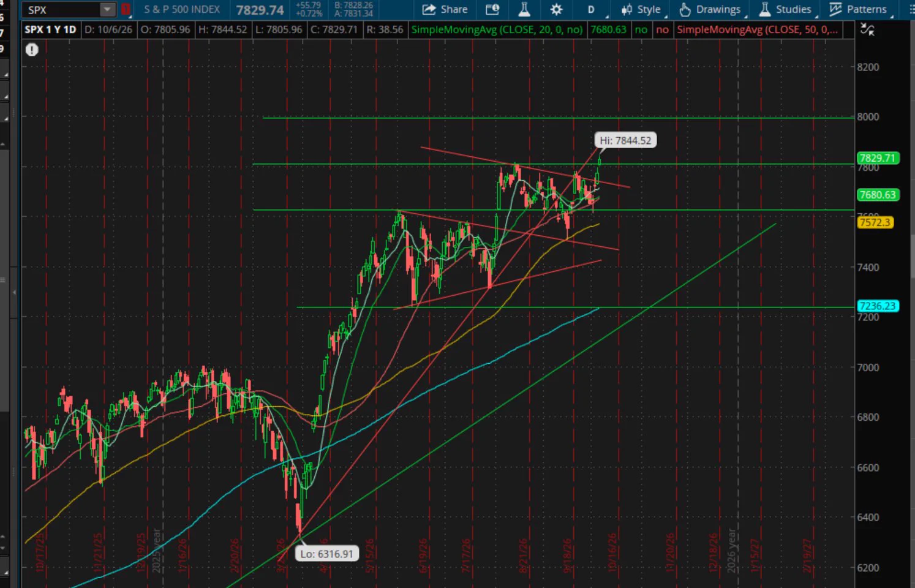Open chart settings gear icon
The height and width of the screenshot is (588, 915).
(556, 9)
